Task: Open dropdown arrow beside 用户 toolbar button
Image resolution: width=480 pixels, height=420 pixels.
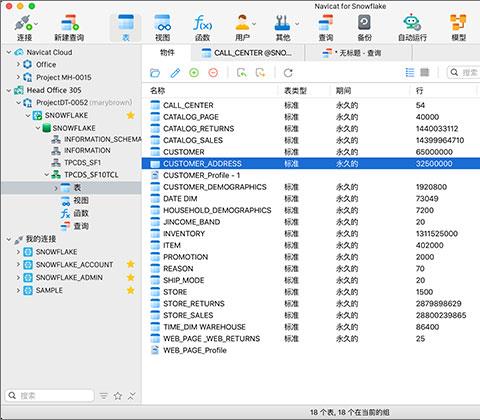Action: click(x=254, y=24)
